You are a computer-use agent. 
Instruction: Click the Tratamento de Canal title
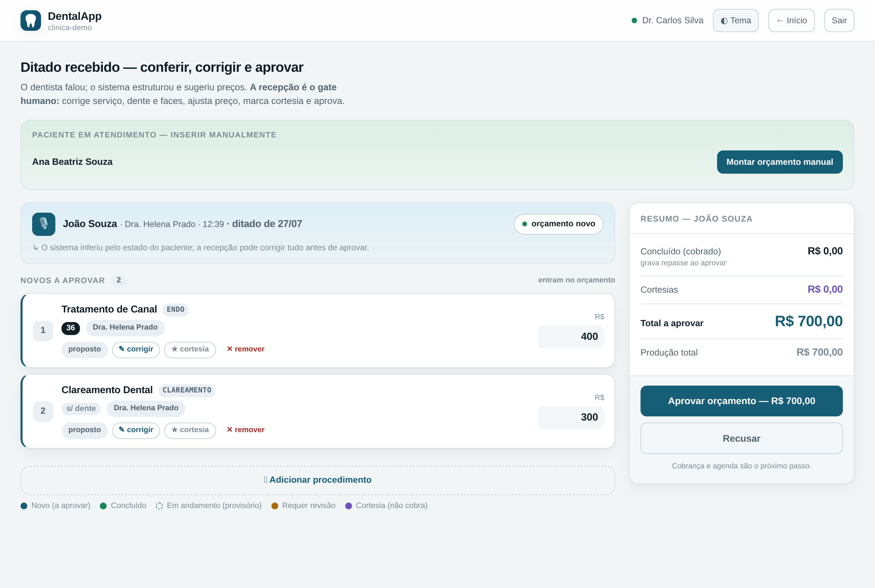(x=109, y=309)
